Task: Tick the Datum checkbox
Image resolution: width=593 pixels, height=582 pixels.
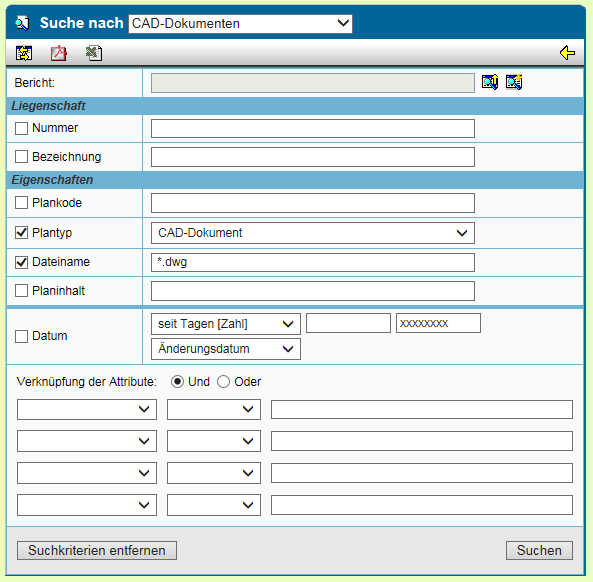Action: pyautogui.click(x=22, y=336)
